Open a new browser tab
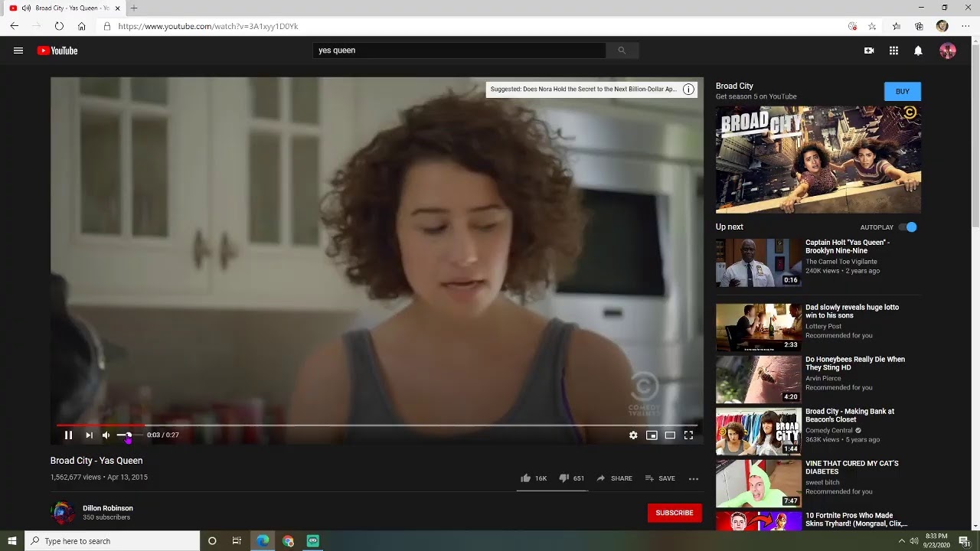The width and height of the screenshot is (980, 551). click(134, 8)
